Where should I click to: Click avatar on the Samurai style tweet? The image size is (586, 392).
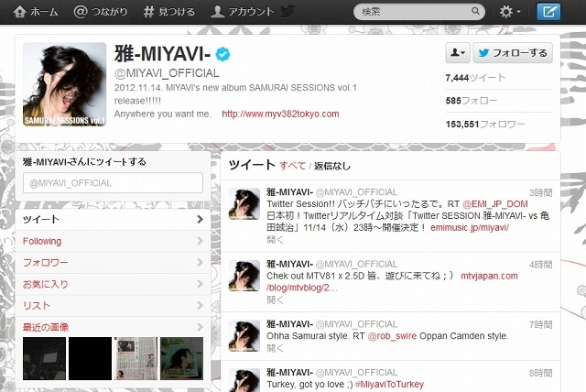pyautogui.click(x=244, y=335)
